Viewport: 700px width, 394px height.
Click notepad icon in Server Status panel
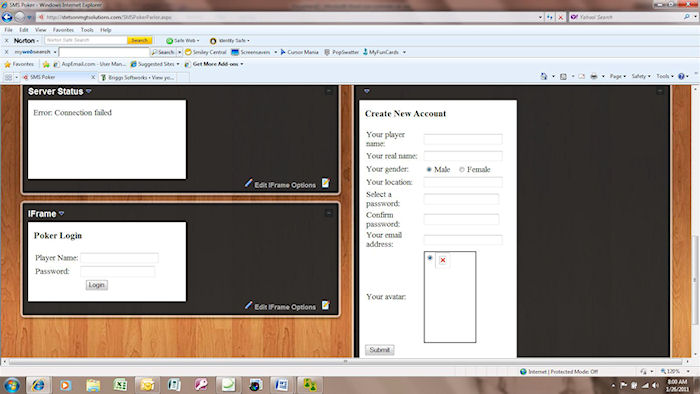coord(326,183)
